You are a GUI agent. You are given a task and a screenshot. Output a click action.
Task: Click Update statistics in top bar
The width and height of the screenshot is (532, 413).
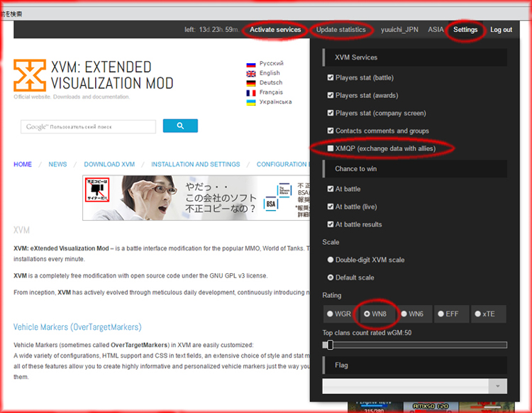[340, 30]
